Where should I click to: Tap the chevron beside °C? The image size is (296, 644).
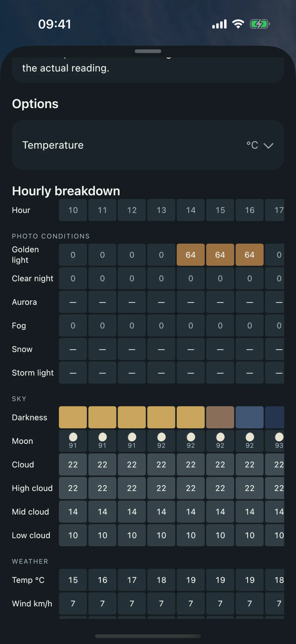click(268, 146)
